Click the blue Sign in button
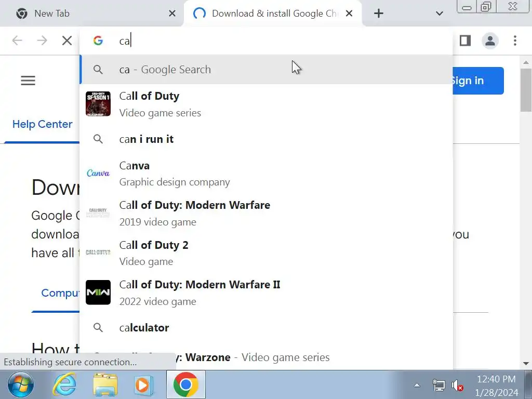The image size is (532, 399). click(x=478, y=81)
